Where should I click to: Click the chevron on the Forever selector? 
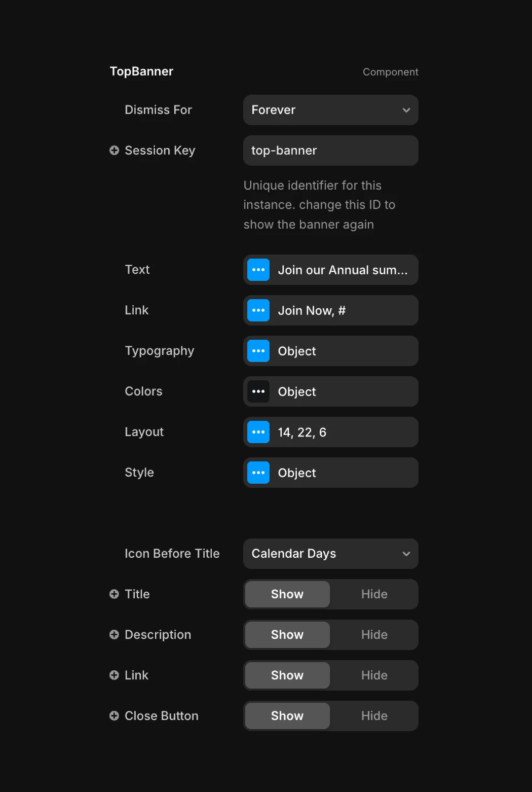pos(406,110)
